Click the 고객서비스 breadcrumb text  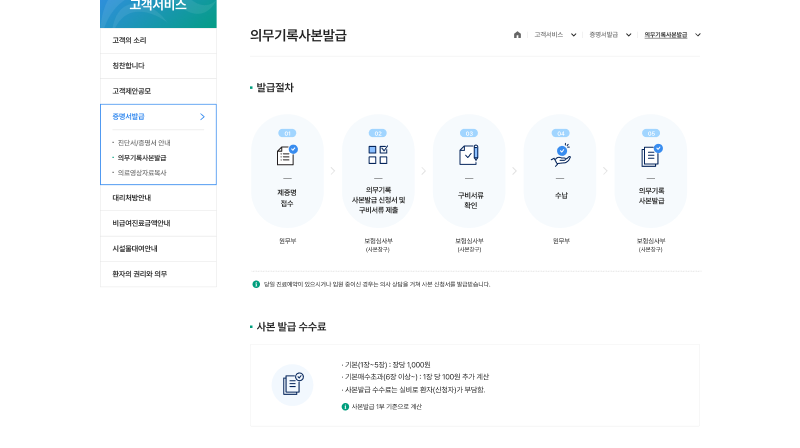[548, 35]
